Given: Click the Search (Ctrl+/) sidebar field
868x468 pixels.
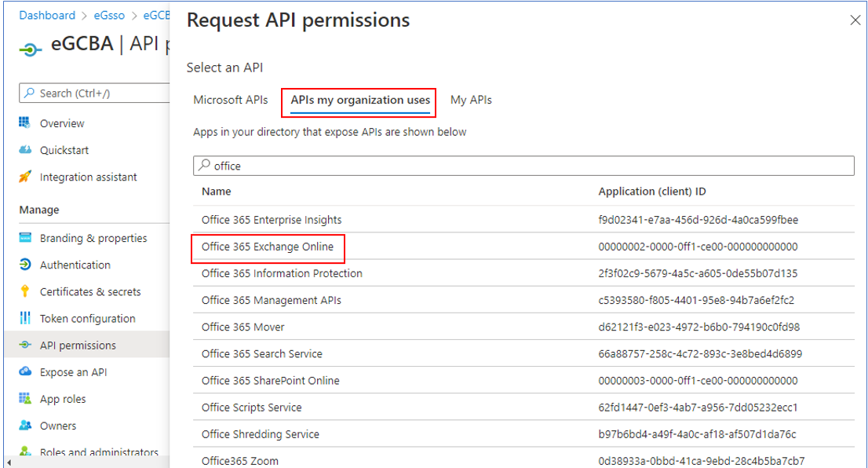Looking at the screenshot, I should coord(94,93).
